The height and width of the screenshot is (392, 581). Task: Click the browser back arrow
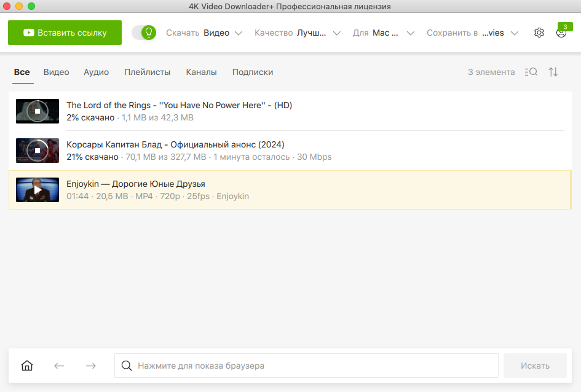(x=59, y=366)
